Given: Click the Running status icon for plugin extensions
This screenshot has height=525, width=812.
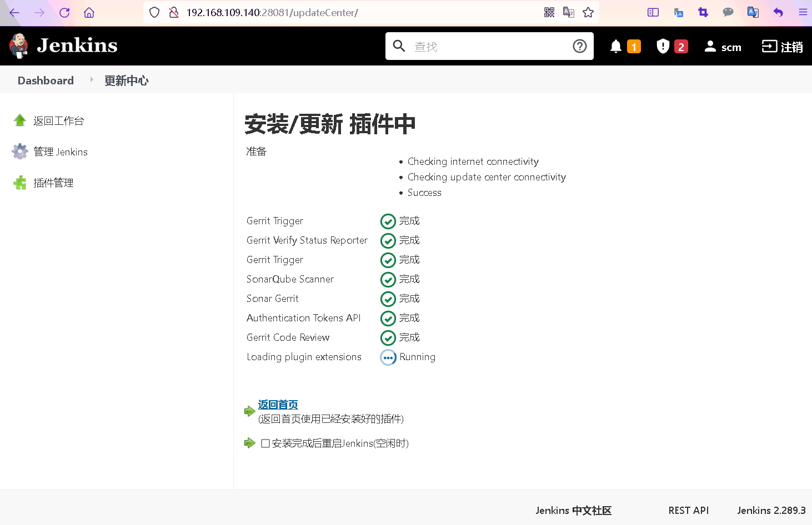Looking at the screenshot, I should coord(388,357).
